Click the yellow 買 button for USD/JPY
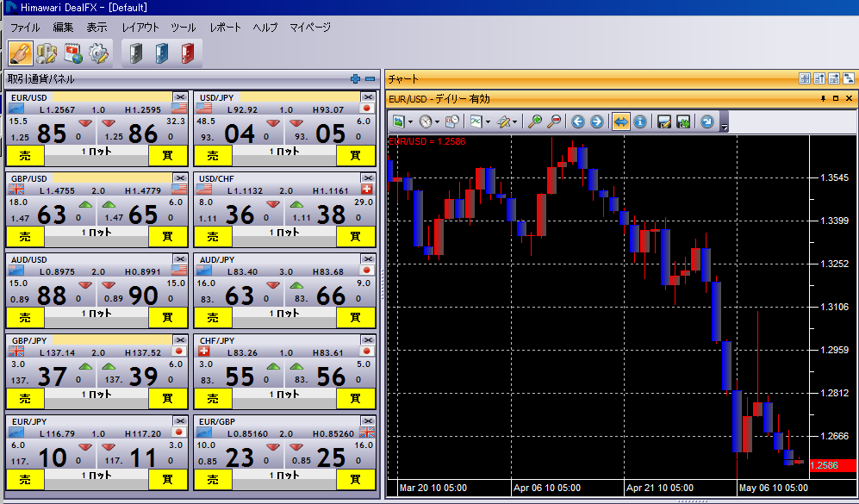The image size is (859, 504). [354, 155]
